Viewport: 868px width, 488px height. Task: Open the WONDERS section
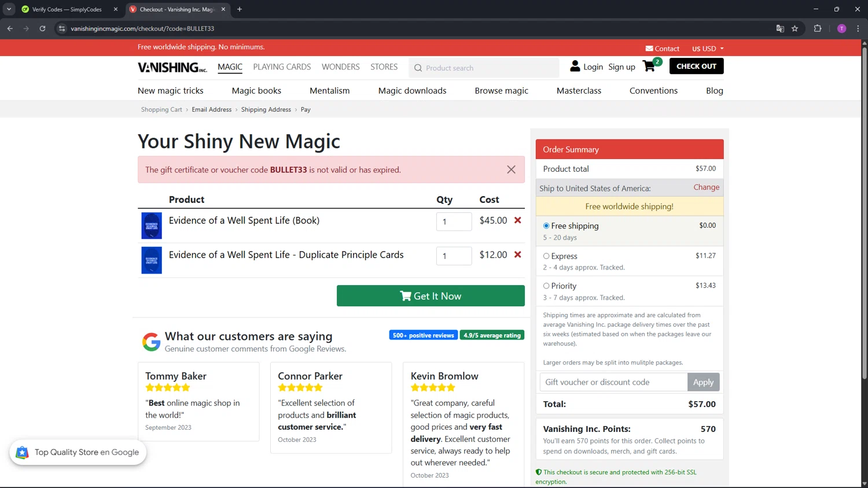pos(341,67)
